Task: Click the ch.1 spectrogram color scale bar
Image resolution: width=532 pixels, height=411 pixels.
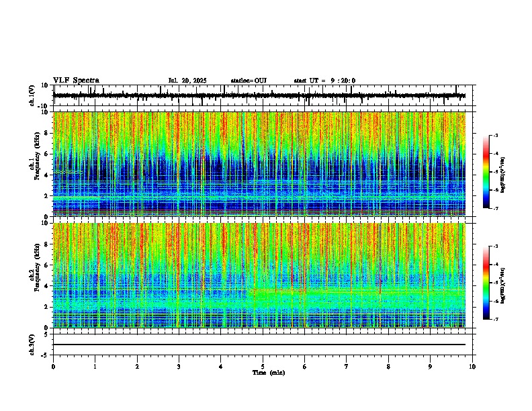Action: [486, 172]
